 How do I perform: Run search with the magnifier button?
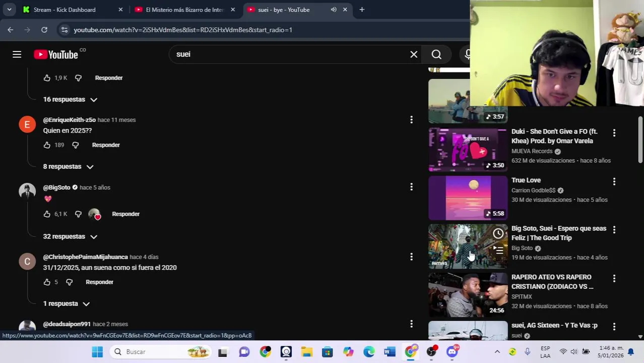pyautogui.click(x=436, y=54)
